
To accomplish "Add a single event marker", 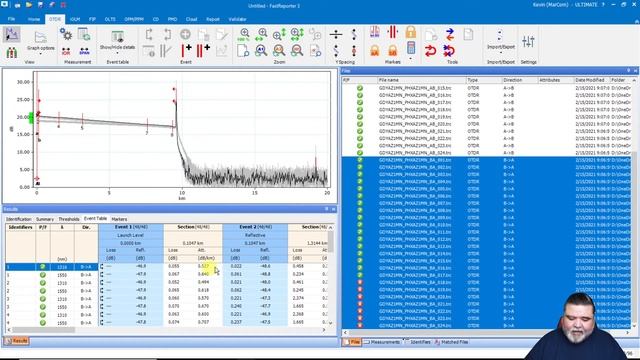I will pyautogui.click(x=186, y=51).
